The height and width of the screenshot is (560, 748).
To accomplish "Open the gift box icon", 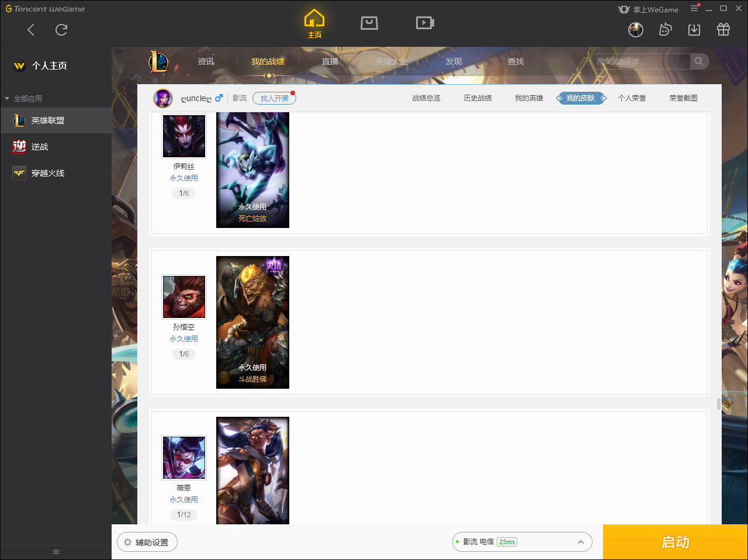I will tap(723, 30).
